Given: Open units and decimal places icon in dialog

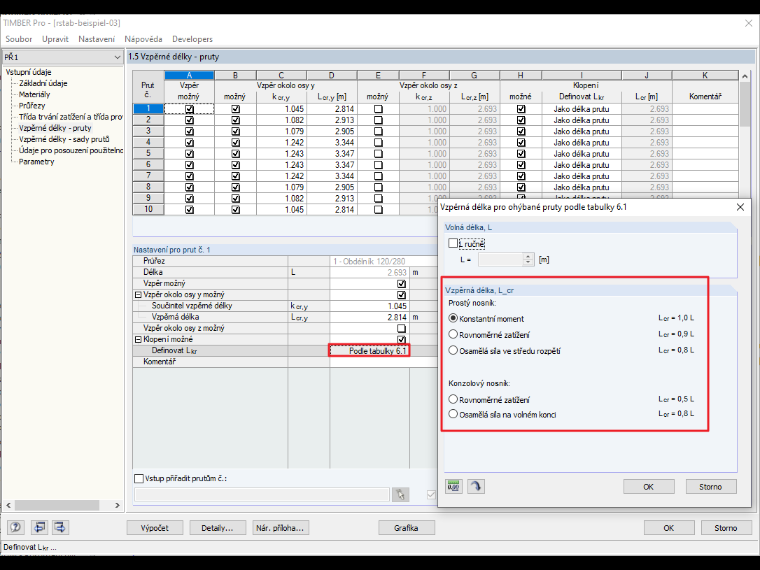Looking at the screenshot, I should 454,486.
